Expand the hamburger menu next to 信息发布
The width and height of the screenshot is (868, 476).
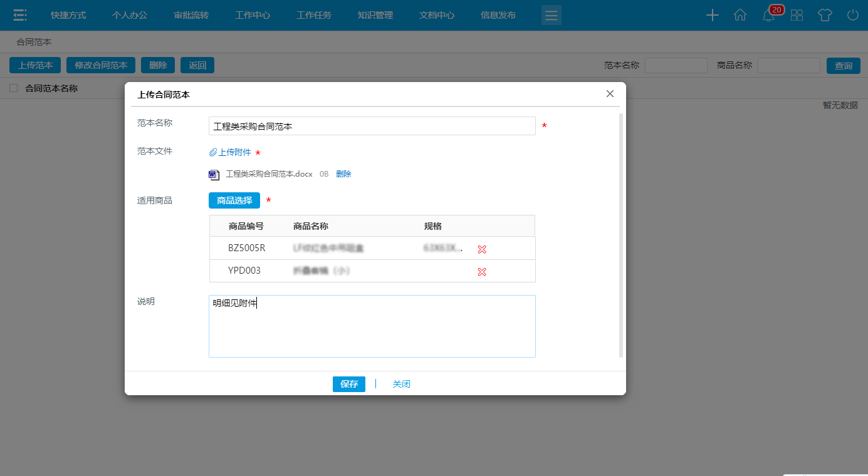pyautogui.click(x=551, y=15)
